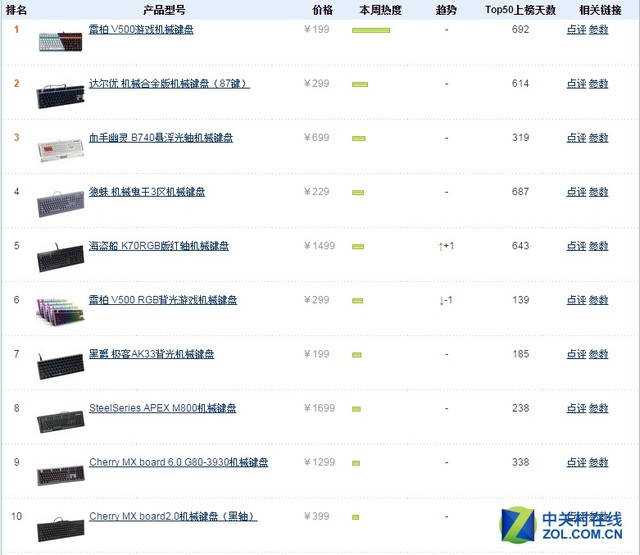Click the 687 days value for 狼蛛
This screenshot has width=640, height=555.
coord(520,192)
